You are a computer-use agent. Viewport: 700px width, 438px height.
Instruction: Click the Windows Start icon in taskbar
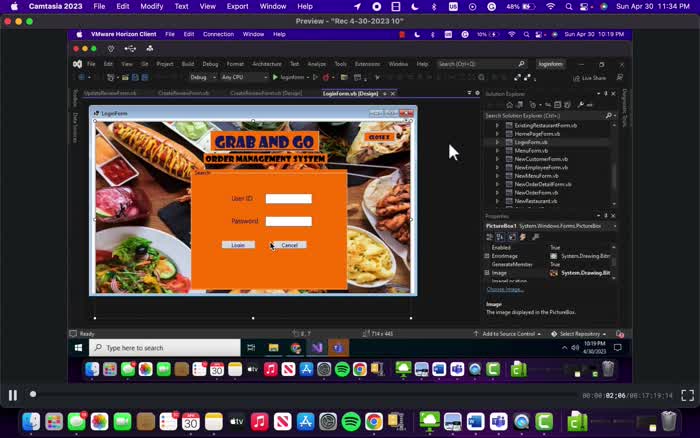[78, 348]
